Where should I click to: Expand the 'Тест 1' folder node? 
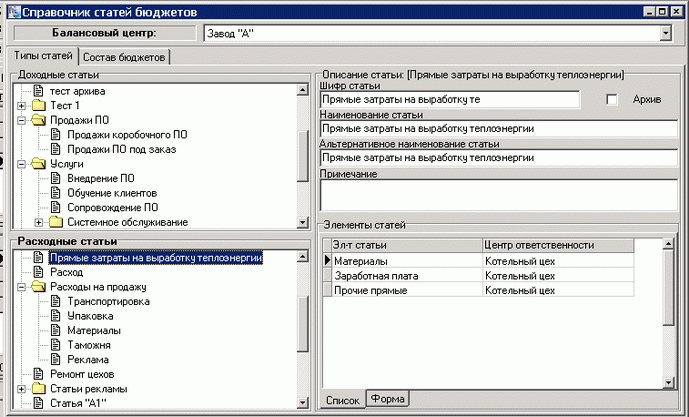coord(22,106)
